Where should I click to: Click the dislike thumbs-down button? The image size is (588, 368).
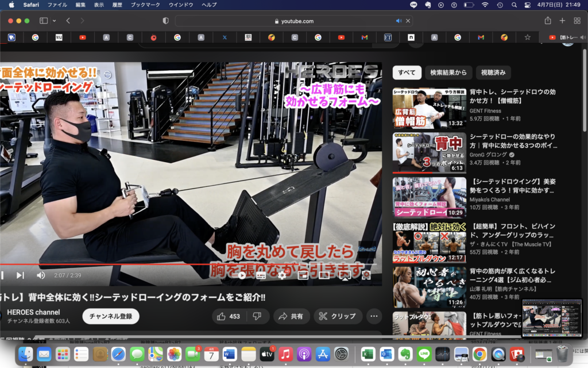pos(257,316)
